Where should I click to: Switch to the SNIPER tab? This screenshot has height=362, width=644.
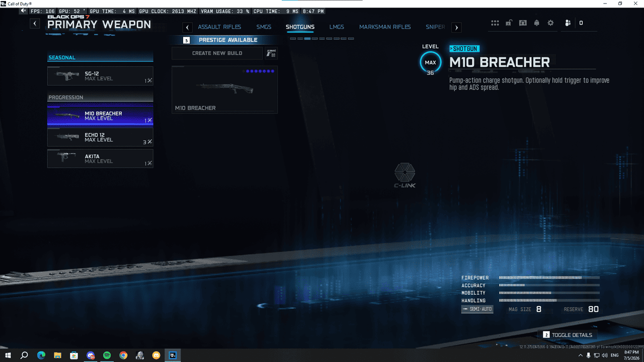[x=435, y=27]
